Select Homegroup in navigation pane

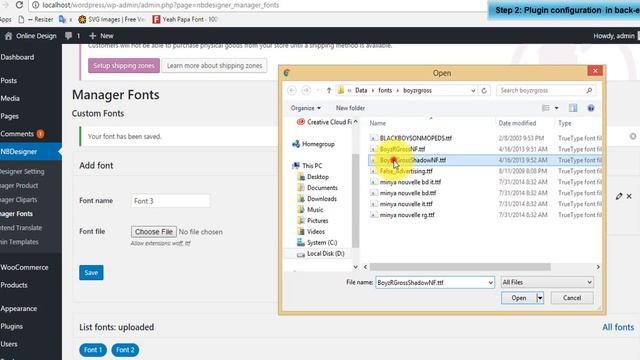[x=313, y=144]
